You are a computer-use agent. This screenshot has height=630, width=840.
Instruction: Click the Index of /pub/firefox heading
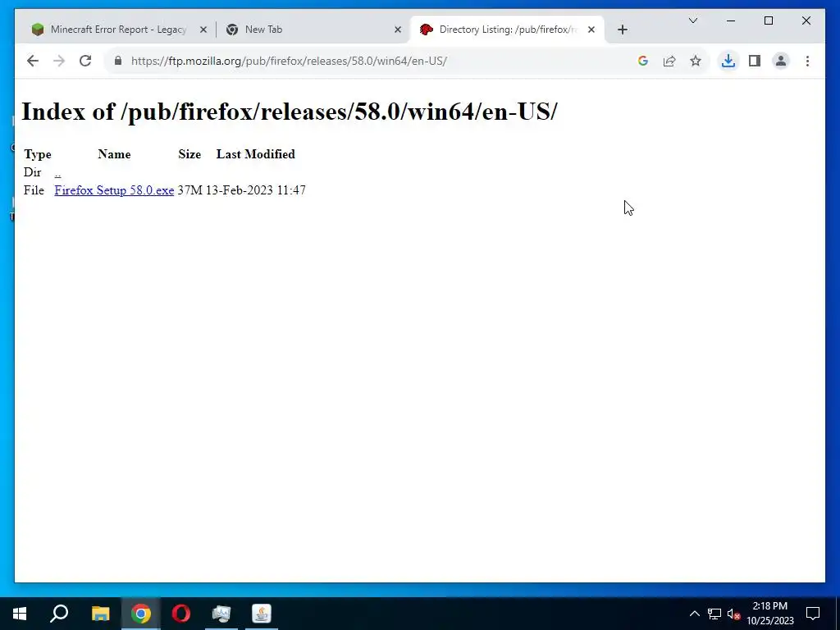(x=290, y=112)
